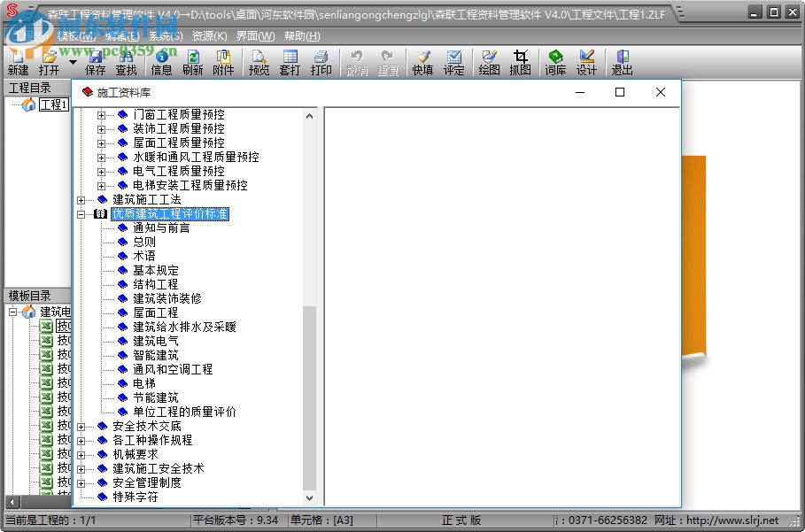The width and height of the screenshot is (805, 532).
Task: Expand the 建筑施工工法 node
Action: 81,200
